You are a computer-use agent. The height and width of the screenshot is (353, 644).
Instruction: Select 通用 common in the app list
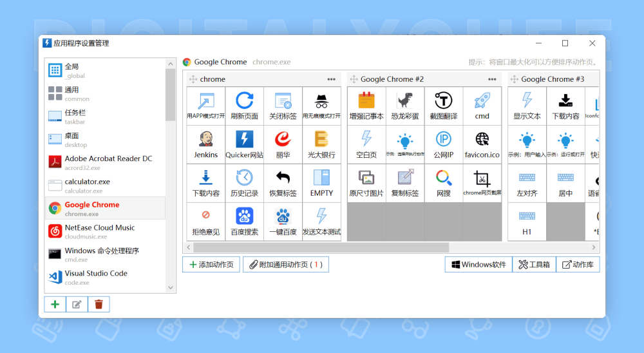click(x=105, y=93)
